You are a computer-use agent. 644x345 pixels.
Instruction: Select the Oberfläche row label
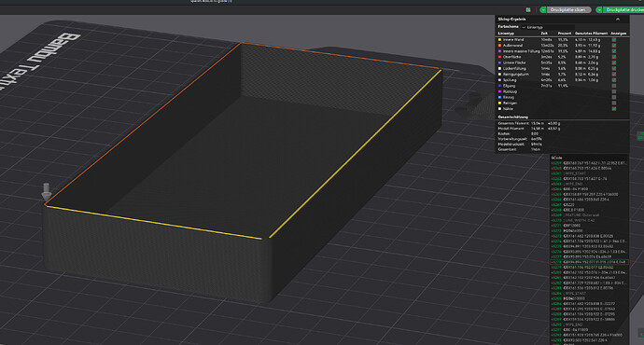(511, 57)
